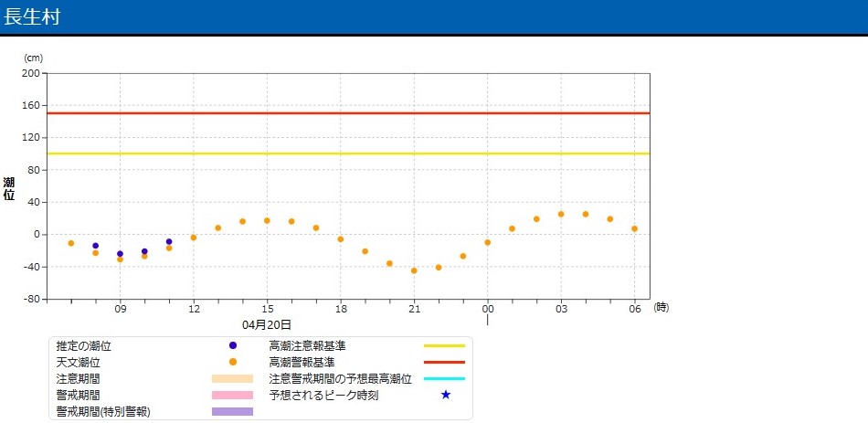
Task: Click the 警戒期間(特別警報) legend label
Action: [x=103, y=412]
